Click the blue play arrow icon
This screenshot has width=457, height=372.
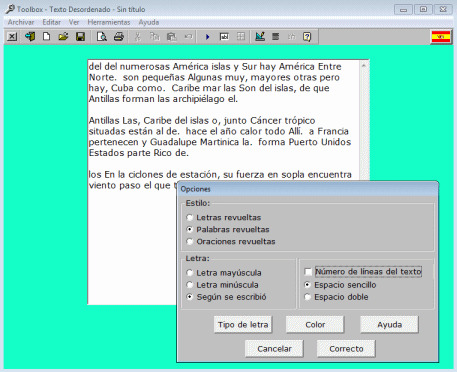click(207, 37)
